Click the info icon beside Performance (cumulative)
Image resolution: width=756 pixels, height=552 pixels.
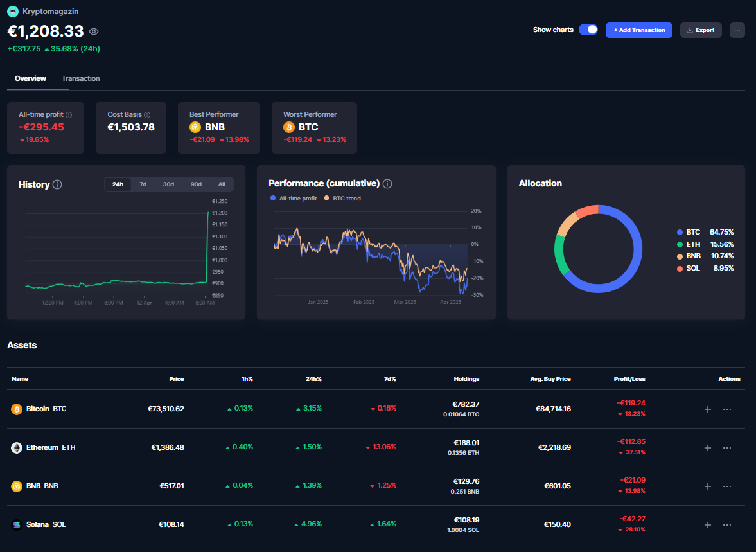point(387,184)
